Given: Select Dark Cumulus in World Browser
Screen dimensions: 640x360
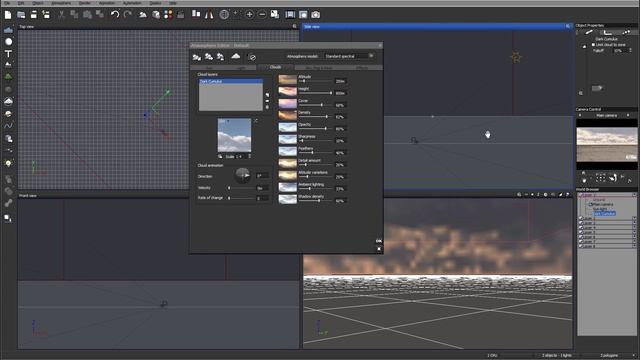Looking at the screenshot, I should (604, 213).
